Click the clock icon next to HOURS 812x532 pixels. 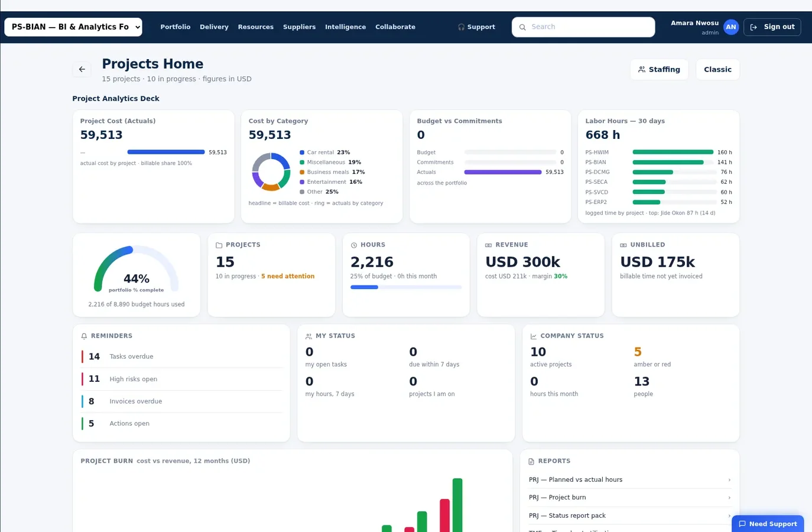pyautogui.click(x=354, y=245)
